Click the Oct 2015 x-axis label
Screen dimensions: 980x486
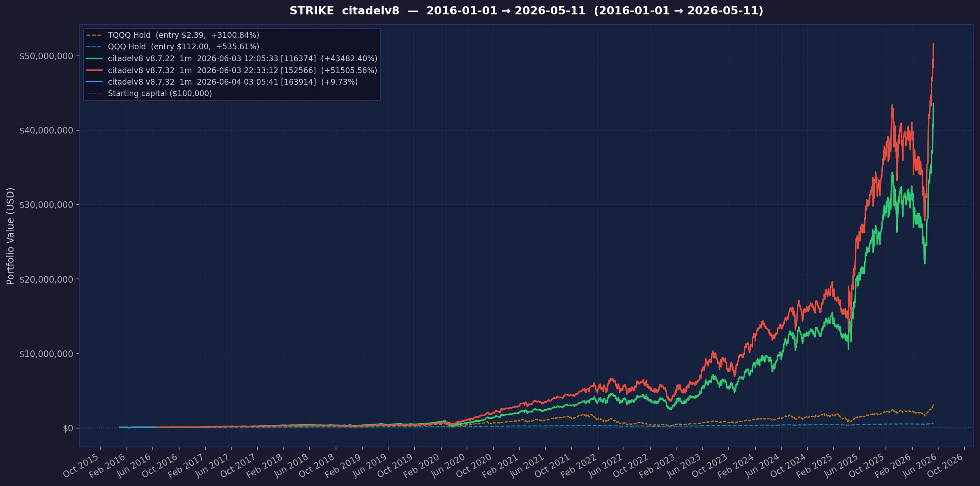coord(81,465)
